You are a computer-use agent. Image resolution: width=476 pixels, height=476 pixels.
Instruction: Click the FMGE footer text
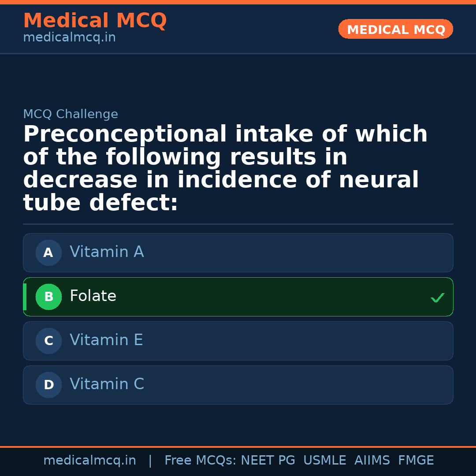pyautogui.click(x=416, y=461)
